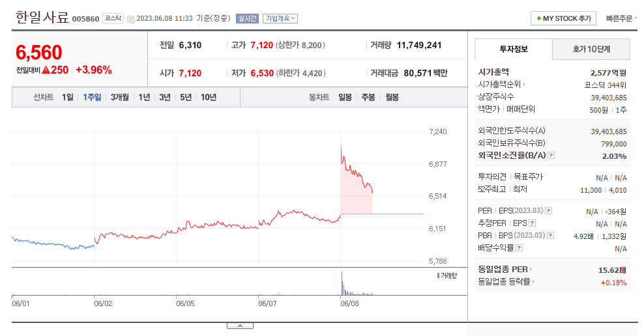Click the 52주최고 value 11,300
The image size is (644, 336).
(x=591, y=190)
